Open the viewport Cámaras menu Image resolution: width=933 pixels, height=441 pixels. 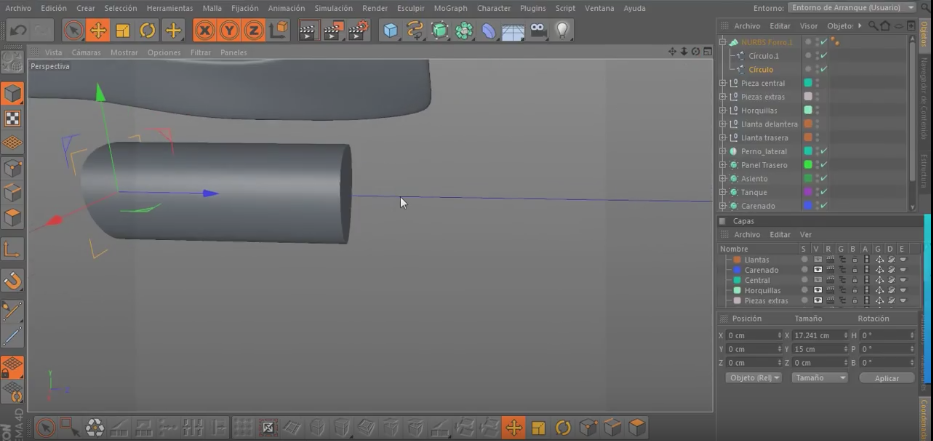[86, 52]
